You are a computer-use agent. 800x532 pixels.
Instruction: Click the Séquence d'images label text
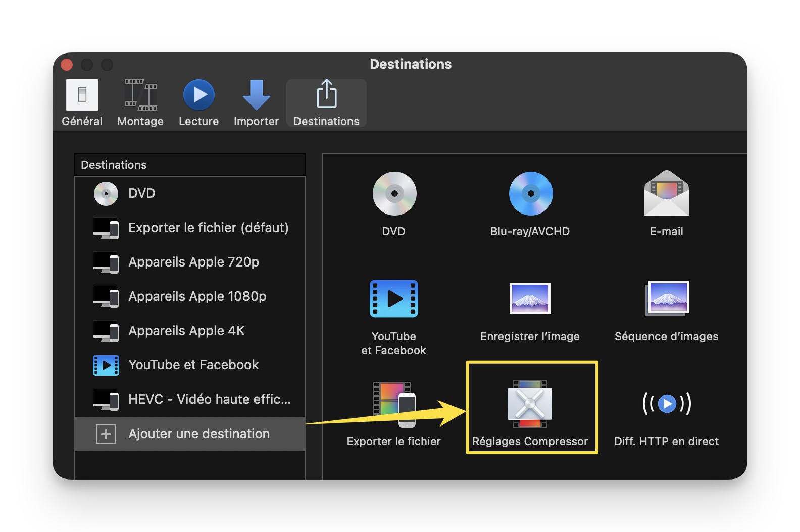click(666, 337)
